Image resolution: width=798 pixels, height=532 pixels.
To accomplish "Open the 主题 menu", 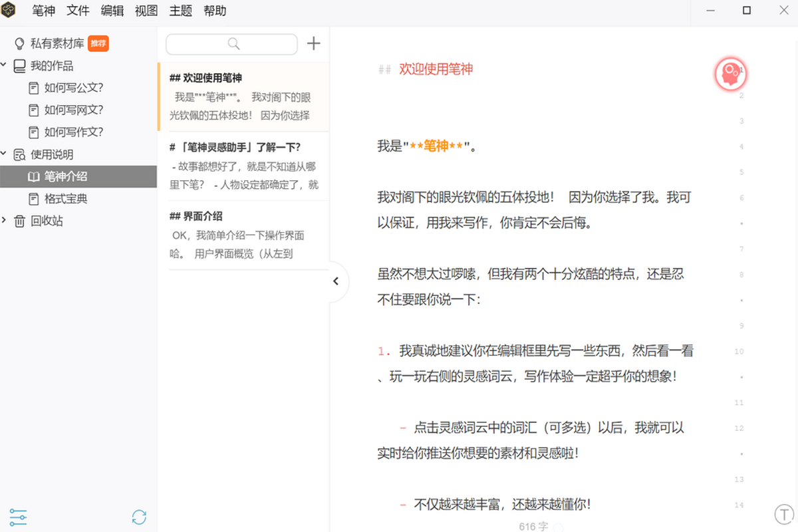I will pos(180,11).
